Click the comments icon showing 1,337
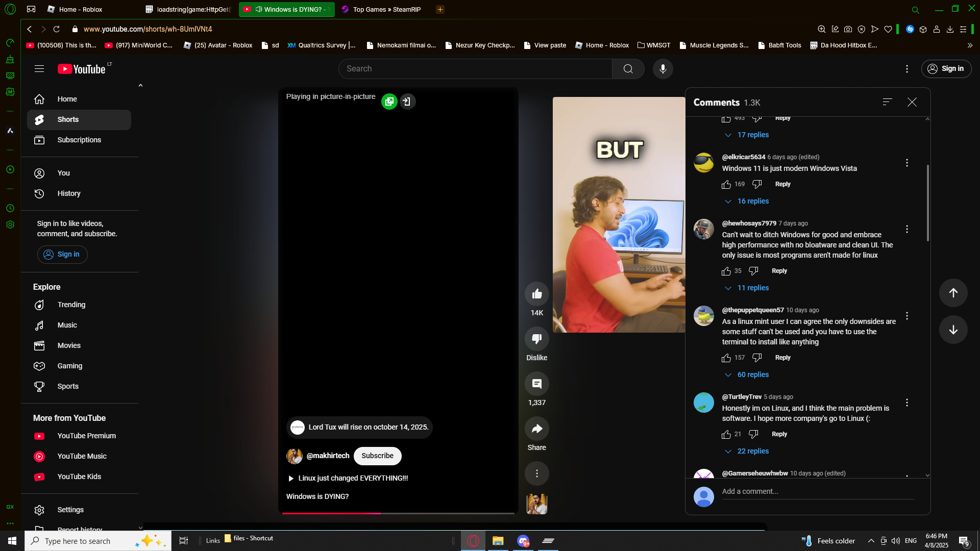 click(x=536, y=384)
